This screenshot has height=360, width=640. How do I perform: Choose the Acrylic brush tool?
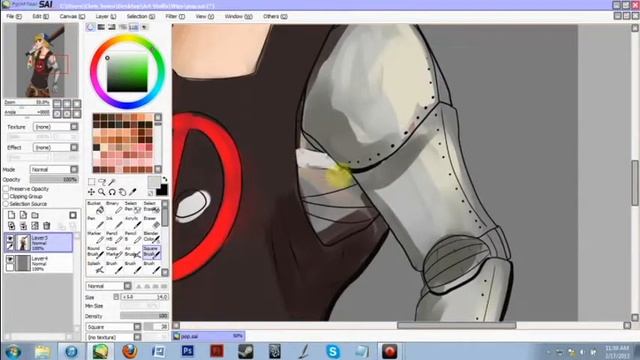point(133,222)
